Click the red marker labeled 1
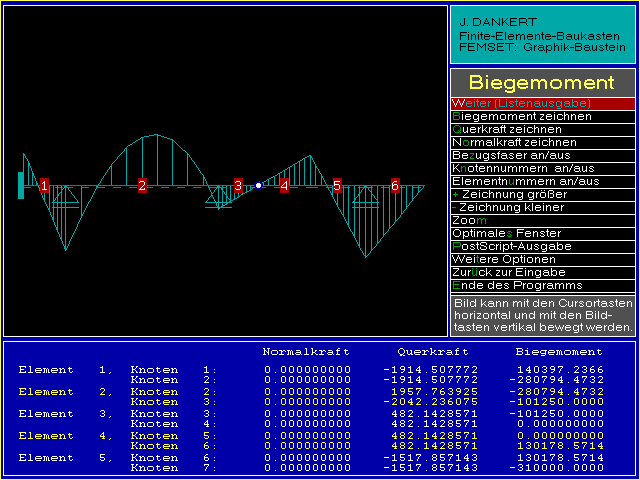Viewport: 640px width, 480px height. 44,185
